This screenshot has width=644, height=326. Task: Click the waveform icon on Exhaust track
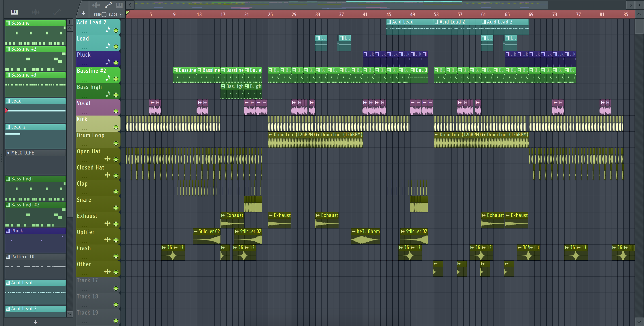click(108, 223)
